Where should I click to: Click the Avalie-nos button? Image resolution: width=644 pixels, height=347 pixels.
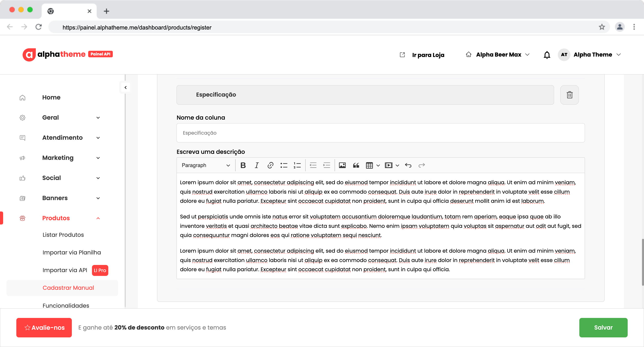(x=44, y=328)
